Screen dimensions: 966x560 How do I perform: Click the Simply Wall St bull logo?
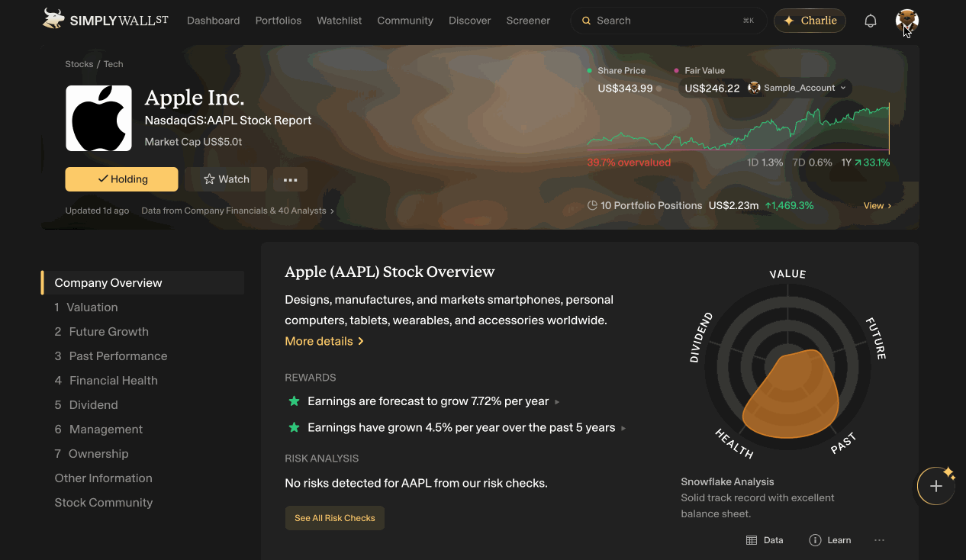pos(105,20)
